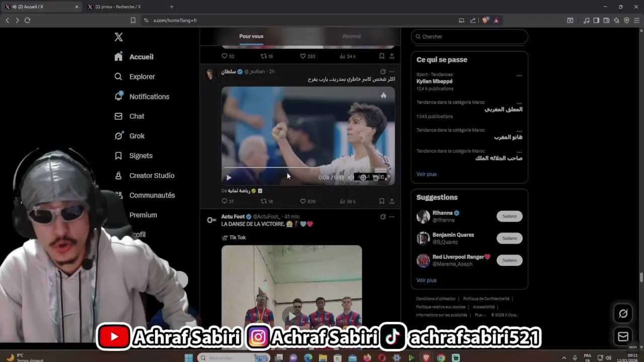Open video settings gear
Image resolution: width=644 pixels, height=362 pixels.
pos(363,177)
